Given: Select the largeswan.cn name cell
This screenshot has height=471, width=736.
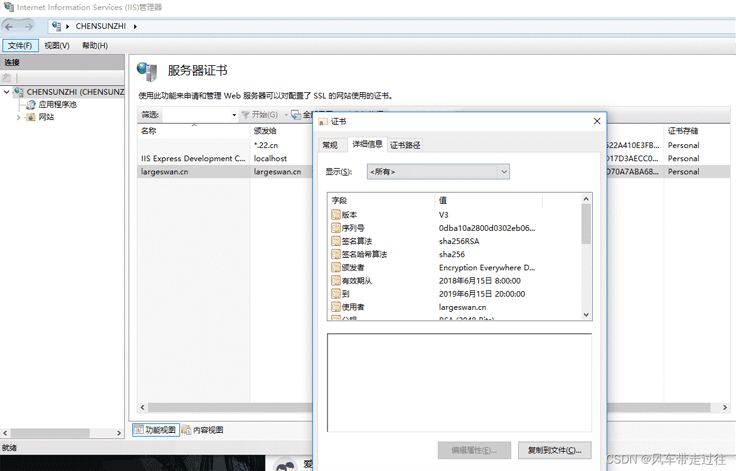Looking at the screenshot, I should pyautogui.click(x=164, y=171).
